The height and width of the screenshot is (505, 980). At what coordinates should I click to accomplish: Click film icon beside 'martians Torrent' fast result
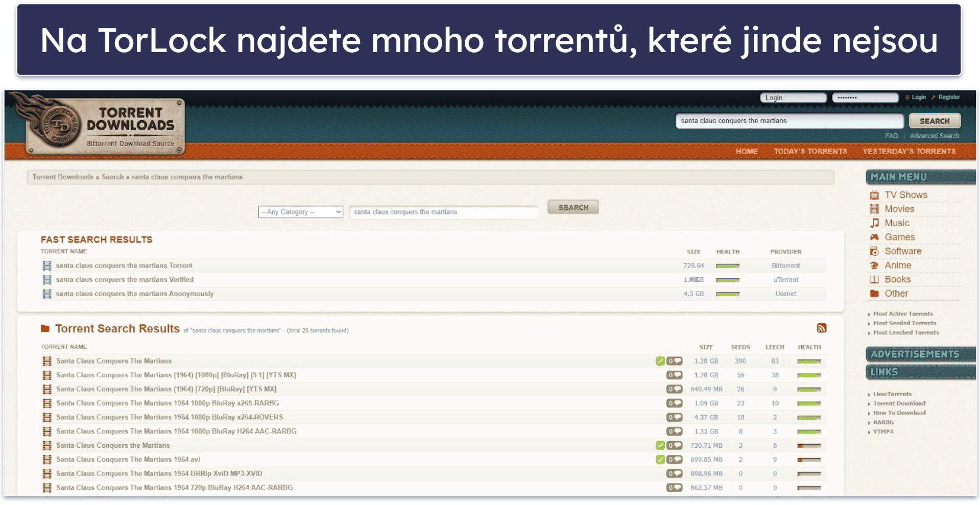[47, 266]
